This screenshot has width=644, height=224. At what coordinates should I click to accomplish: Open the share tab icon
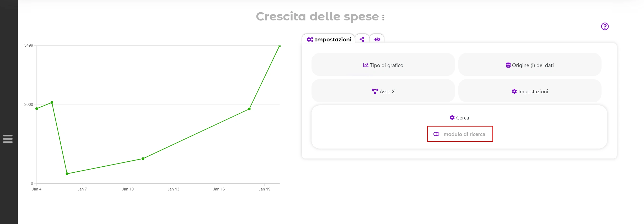pos(362,39)
